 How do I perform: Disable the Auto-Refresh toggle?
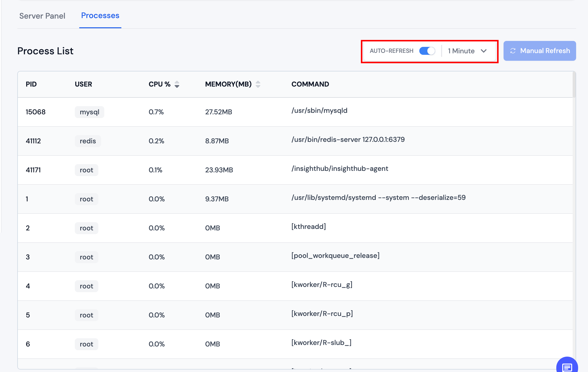point(427,51)
